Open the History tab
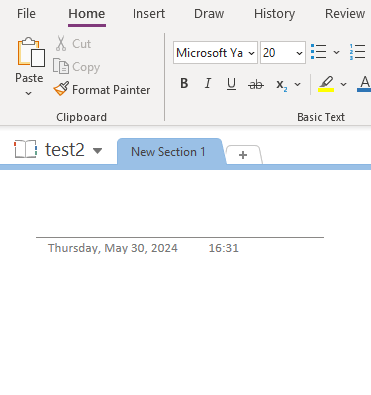The image size is (371, 395). (x=274, y=14)
